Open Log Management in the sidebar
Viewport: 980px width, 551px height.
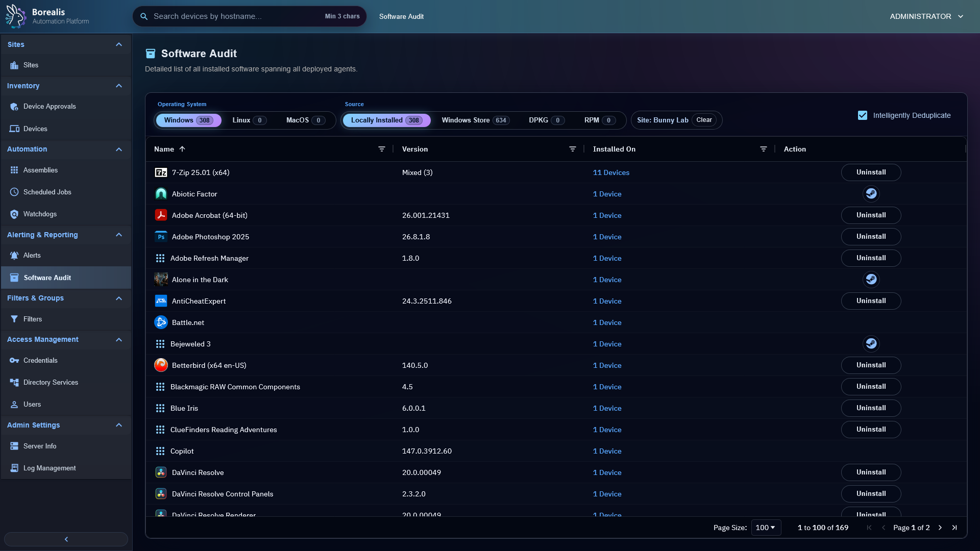[66, 468]
